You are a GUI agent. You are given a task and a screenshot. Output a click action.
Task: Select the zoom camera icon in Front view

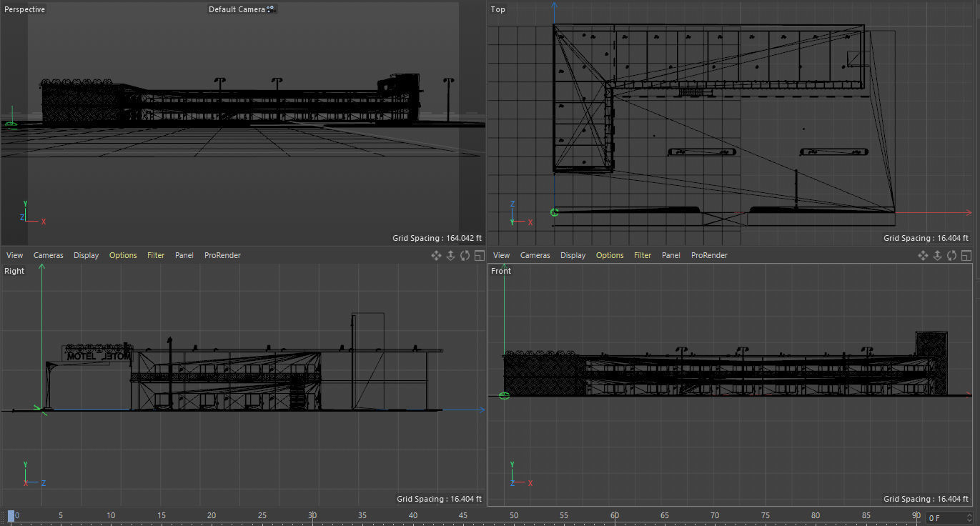(937, 255)
